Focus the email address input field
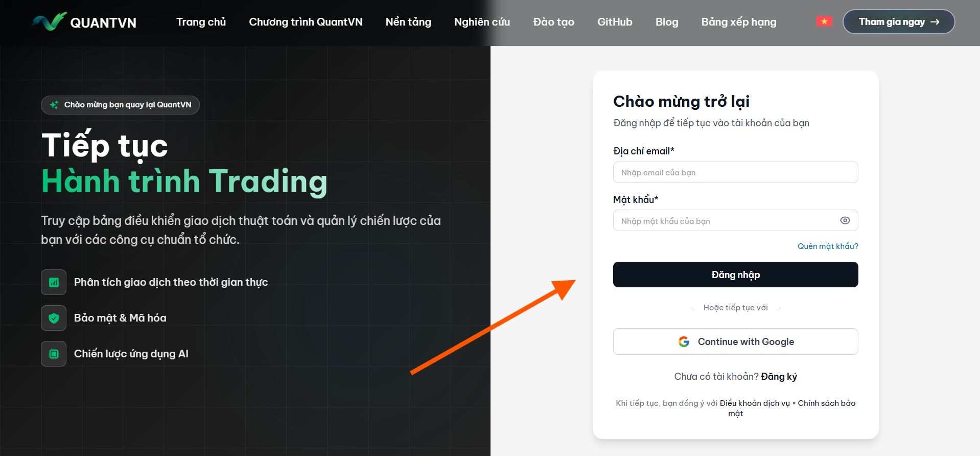Viewport: 980px width, 456px height. pyautogui.click(x=735, y=172)
